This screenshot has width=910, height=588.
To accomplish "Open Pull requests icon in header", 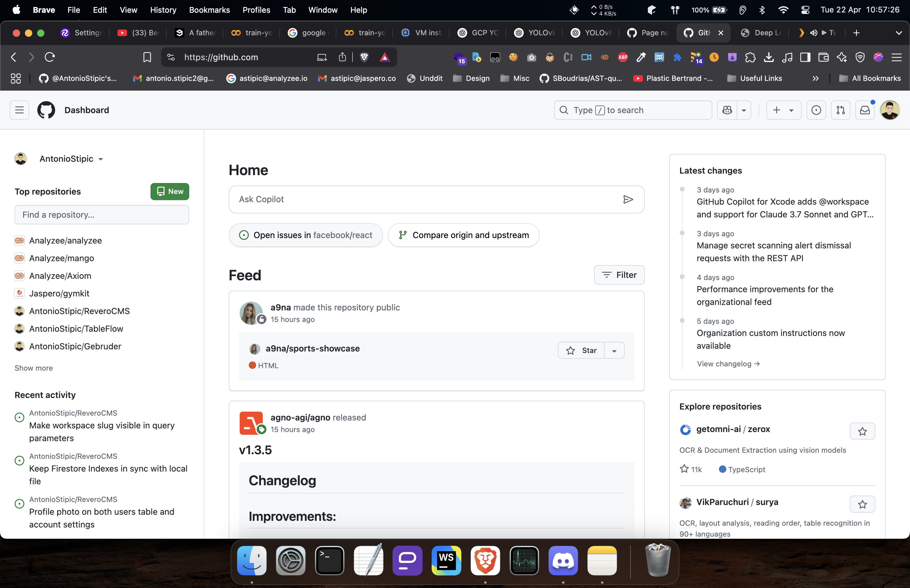I will coord(840,110).
